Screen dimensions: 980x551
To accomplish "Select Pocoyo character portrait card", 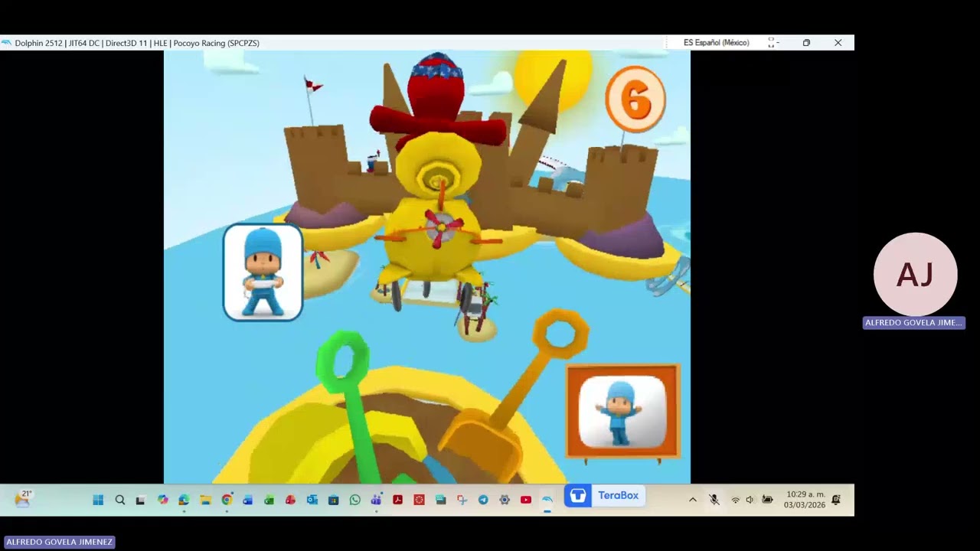I will pyautogui.click(x=263, y=272).
